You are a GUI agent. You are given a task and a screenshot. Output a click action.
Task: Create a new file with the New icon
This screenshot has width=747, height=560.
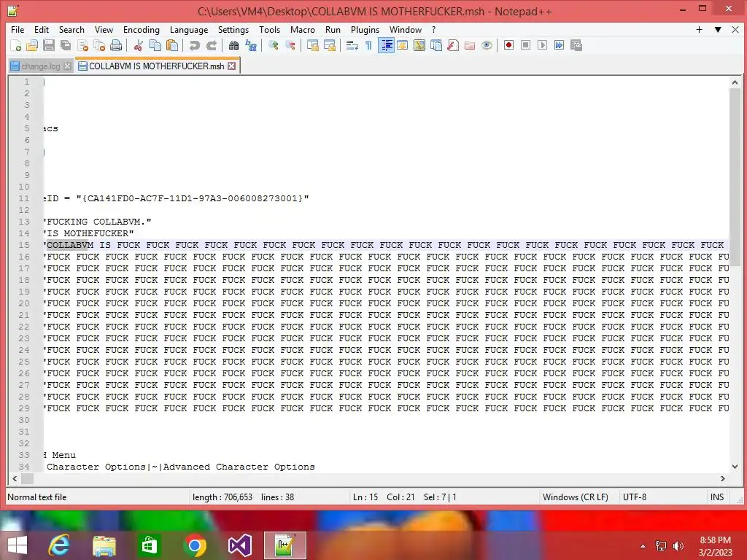(x=15, y=45)
